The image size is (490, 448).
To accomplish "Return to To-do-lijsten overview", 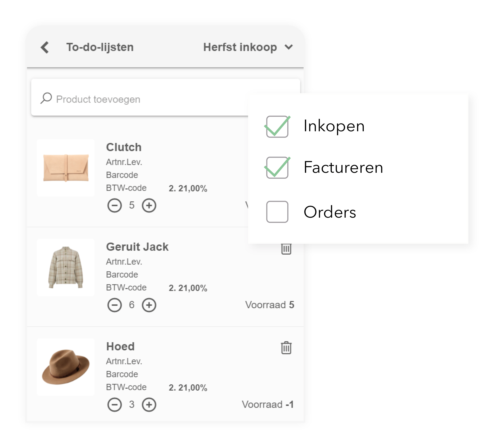I will (100, 47).
